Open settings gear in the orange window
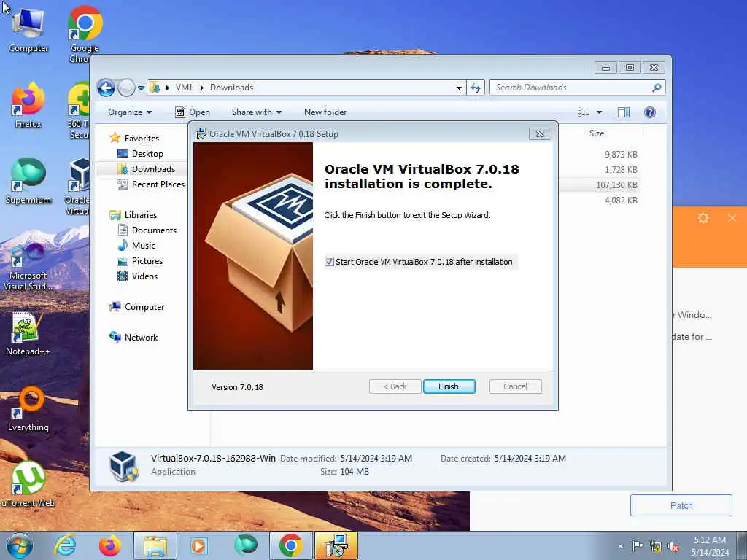The width and height of the screenshot is (747, 560). click(x=703, y=218)
